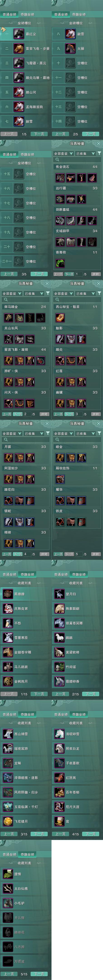Select the 踏山河 white horse icon
The width and height of the screenshot is (103, 980).
pyautogui.click(x=19, y=92)
